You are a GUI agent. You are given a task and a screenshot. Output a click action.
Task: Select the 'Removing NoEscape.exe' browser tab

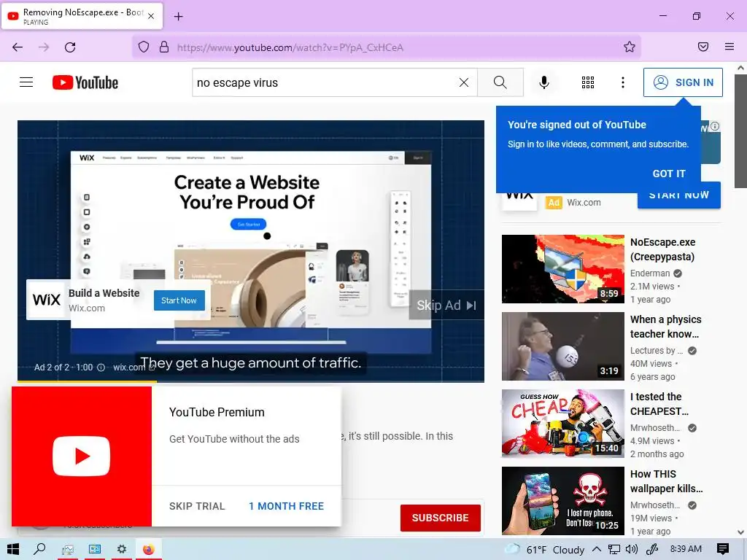(82, 16)
